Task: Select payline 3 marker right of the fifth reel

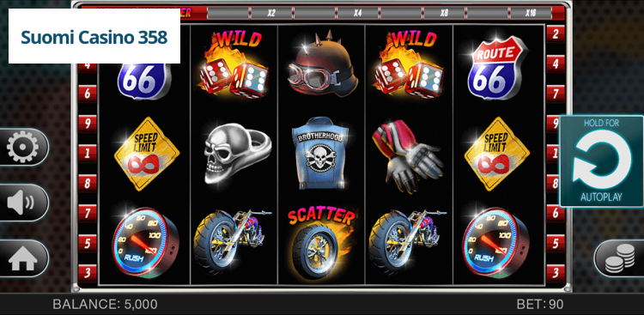Action: coord(556,273)
